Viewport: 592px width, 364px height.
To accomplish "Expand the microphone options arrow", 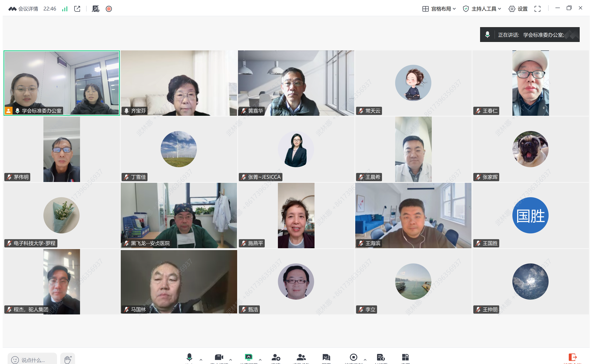I will click(201, 360).
